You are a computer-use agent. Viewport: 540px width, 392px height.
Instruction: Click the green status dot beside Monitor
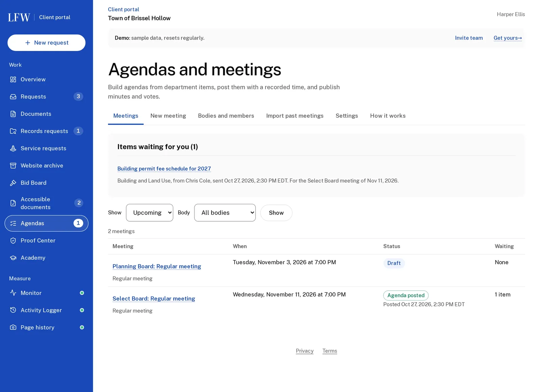[82, 293]
